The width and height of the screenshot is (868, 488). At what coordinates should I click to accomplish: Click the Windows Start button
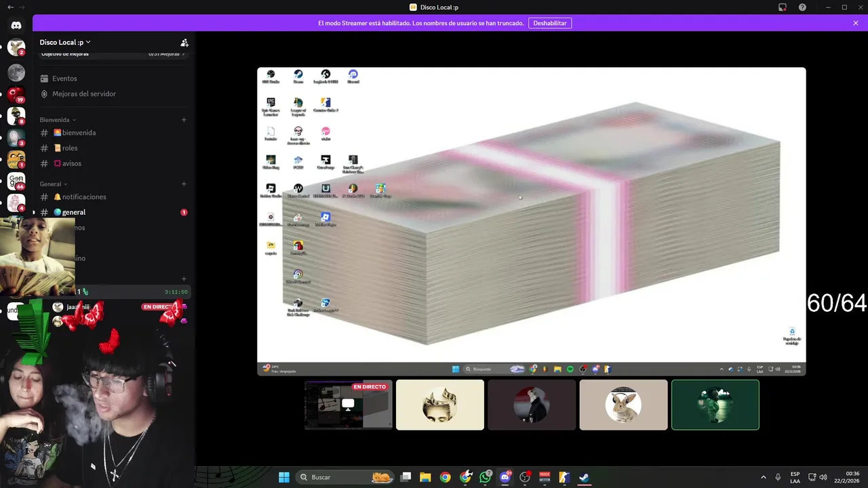pos(284,477)
